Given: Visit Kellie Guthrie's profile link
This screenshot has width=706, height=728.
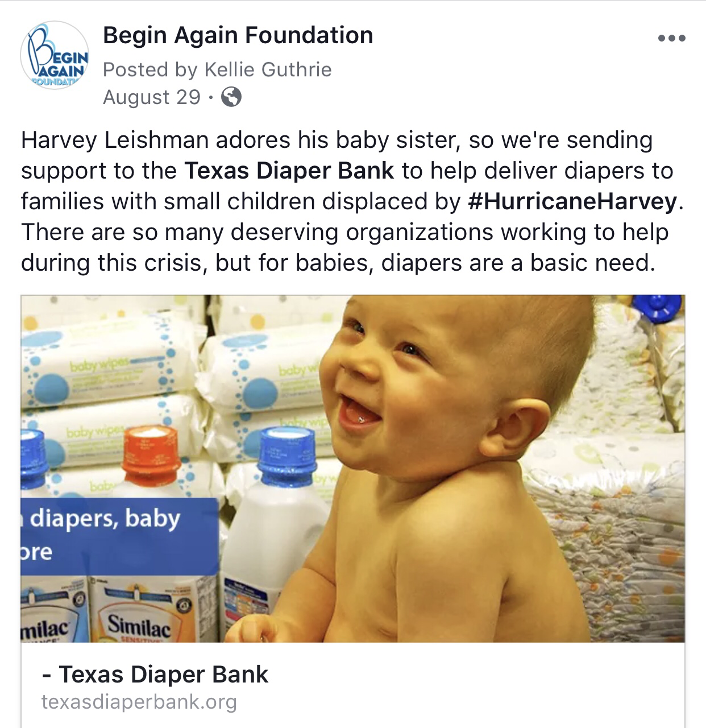Looking at the screenshot, I should pos(268,69).
